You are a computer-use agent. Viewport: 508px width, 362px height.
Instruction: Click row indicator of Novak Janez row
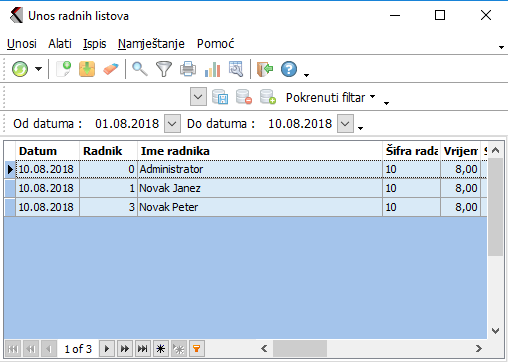click(x=10, y=188)
